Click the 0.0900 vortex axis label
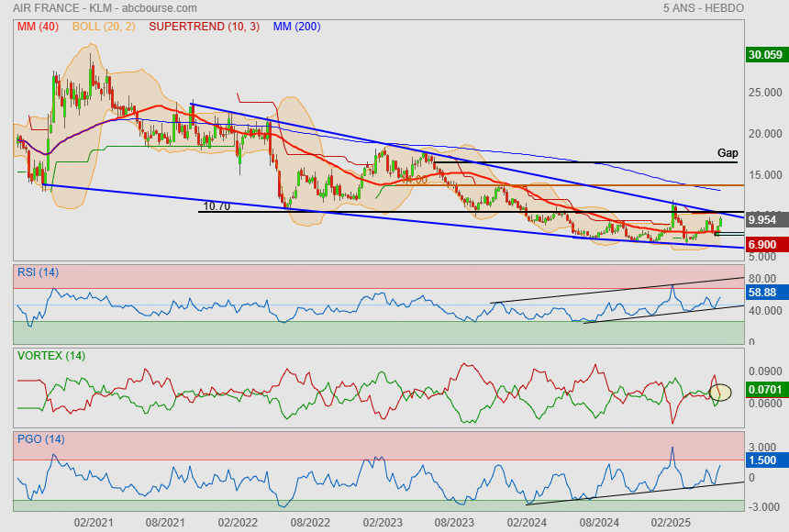 [x=765, y=371]
